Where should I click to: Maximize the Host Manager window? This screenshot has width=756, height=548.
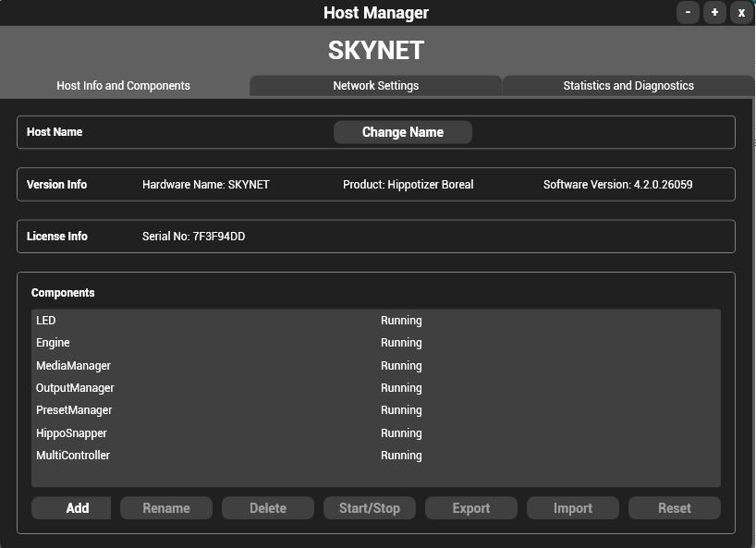[713, 12]
